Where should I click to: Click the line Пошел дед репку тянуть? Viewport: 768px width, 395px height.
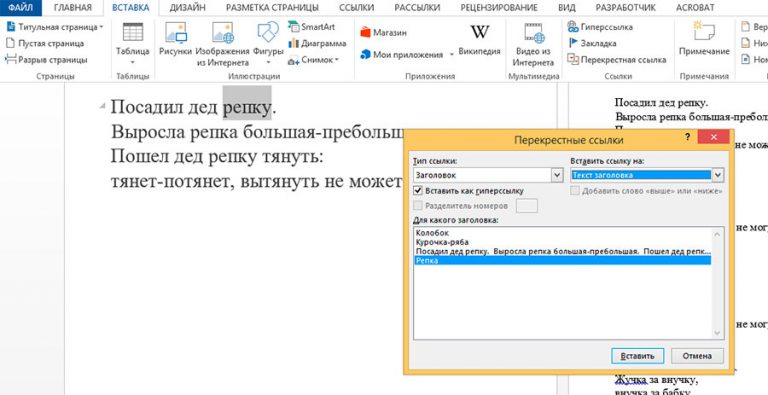coord(217,157)
